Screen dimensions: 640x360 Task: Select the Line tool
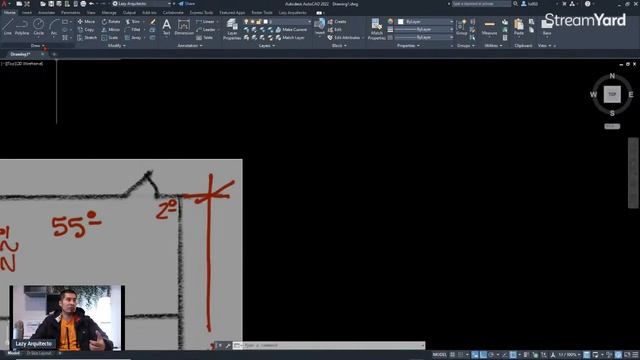tap(7, 27)
